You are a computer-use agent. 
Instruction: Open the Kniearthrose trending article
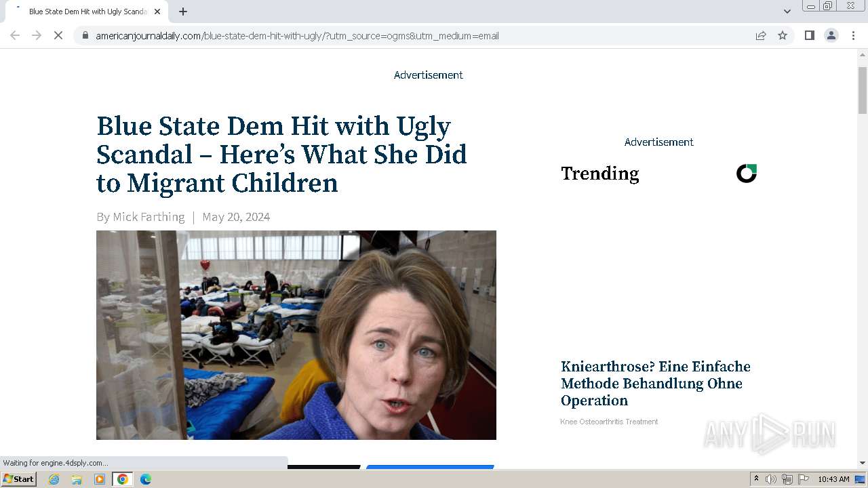click(655, 384)
